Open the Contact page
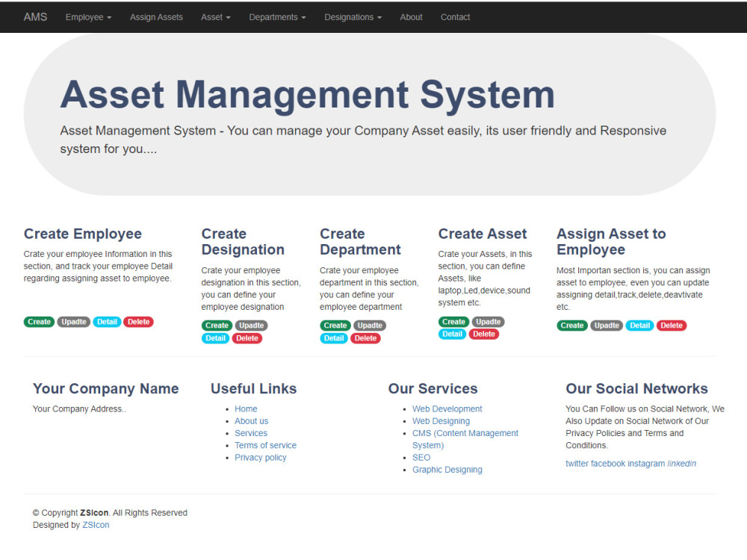Viewport: 747px width, 560px height. [x=455, y=17]
